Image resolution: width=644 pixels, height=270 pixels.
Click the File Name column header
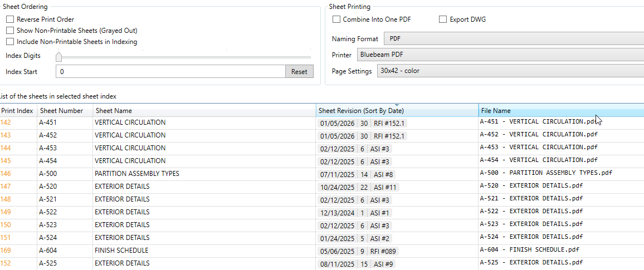tap(496, 111)
